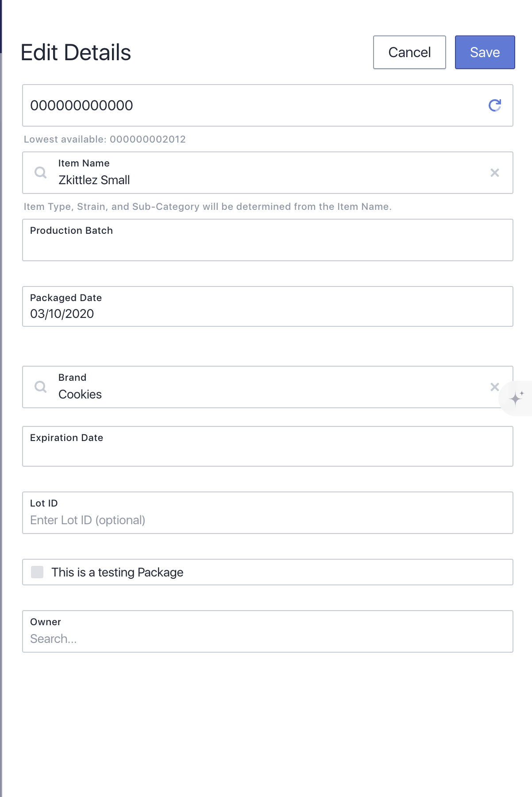Screen dimensions: 532x797
Task: Clear the Zkittlez Small item name
Action: coord(495,173)
